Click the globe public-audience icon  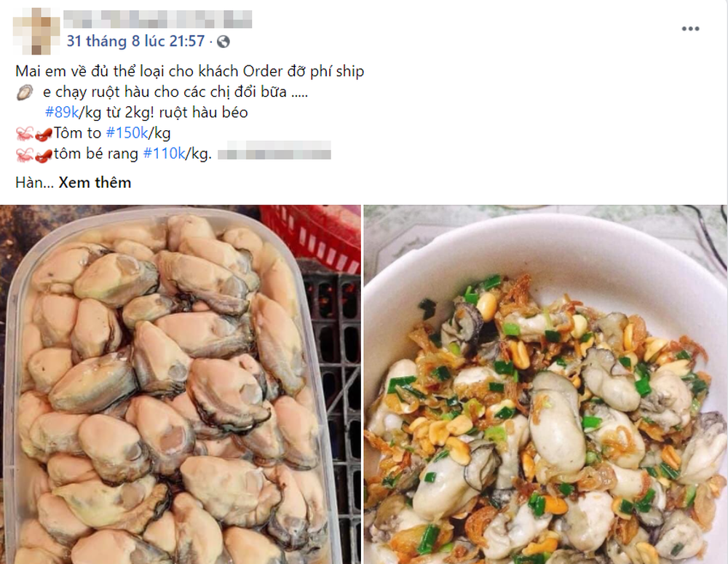pyautogui.click(x=223, y=41)
